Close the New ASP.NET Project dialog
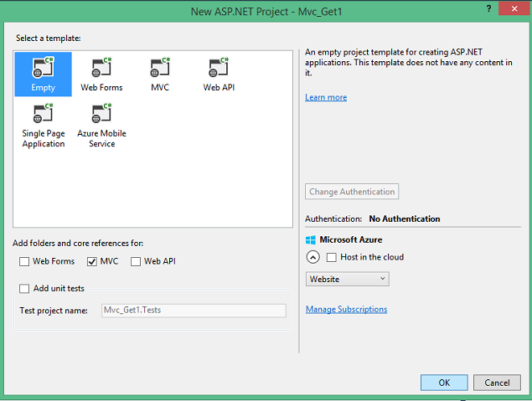The height and width of the screenshot is (401, 532). pos(514,9)
